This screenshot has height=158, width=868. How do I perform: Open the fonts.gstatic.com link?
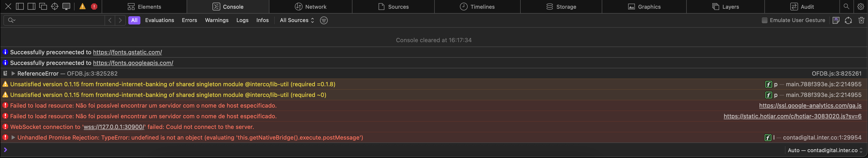pos(127,52)
